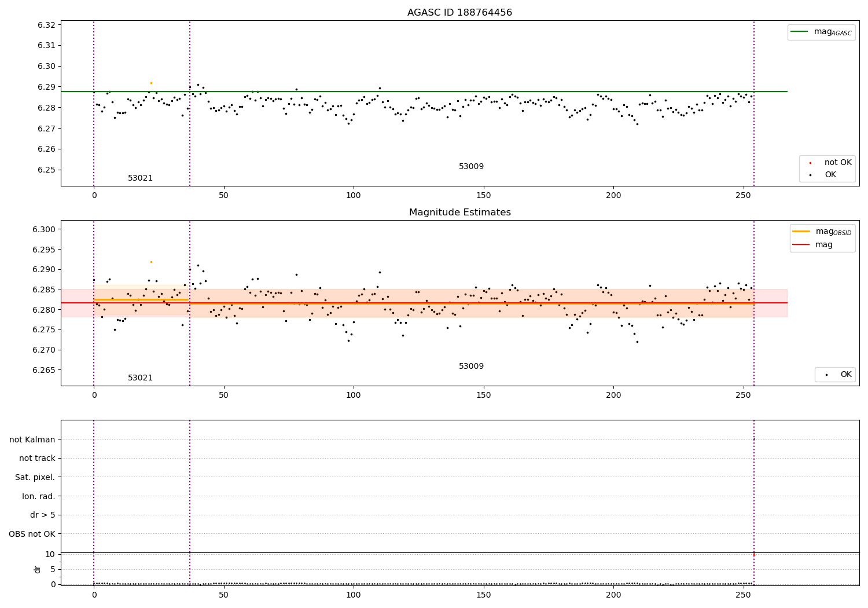Click the mag OBSID legend entry
Viewport: 868px width, 608px height.
[822, 232]
